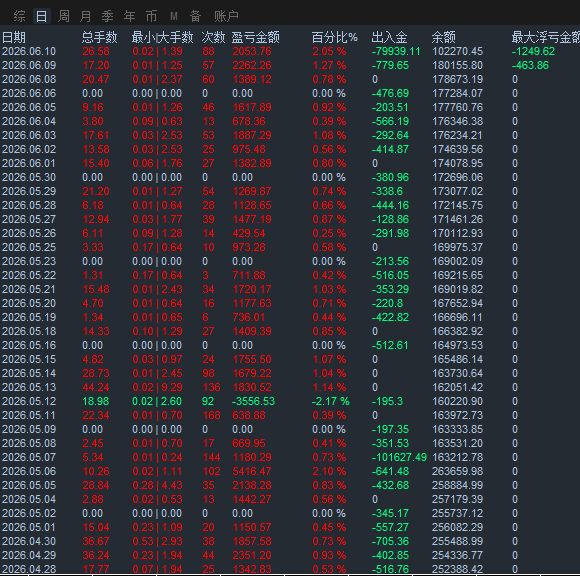Click the balance 102270.45
This screenshot has width=580, height=576.
pos(458,51)
